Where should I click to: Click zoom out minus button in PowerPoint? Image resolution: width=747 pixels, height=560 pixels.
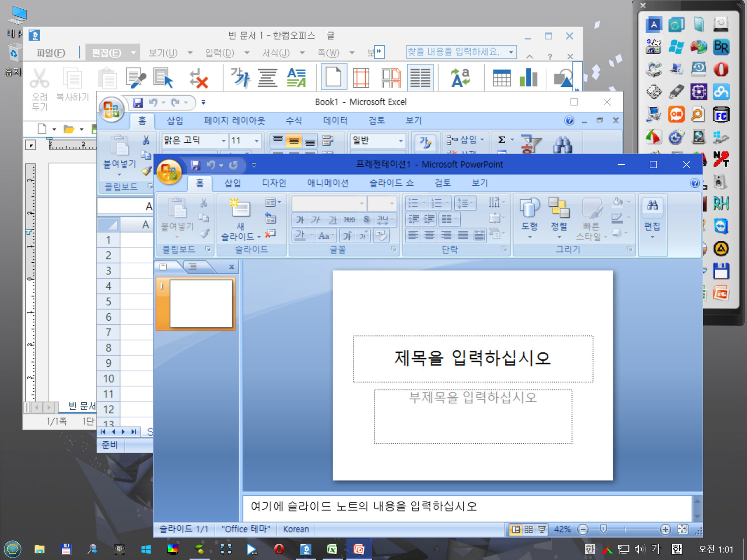583,529
